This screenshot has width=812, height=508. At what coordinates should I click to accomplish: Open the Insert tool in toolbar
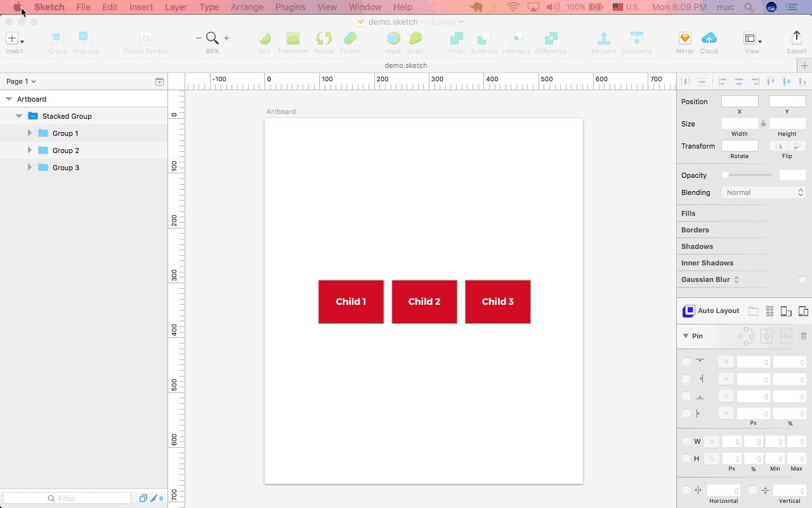[x=14, y=39]
